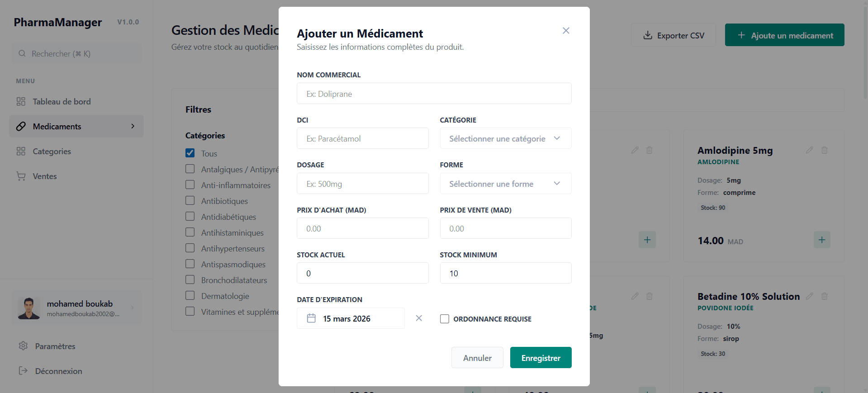Check the Antibiotiques filter checkbox

click(x=190, y=200)
